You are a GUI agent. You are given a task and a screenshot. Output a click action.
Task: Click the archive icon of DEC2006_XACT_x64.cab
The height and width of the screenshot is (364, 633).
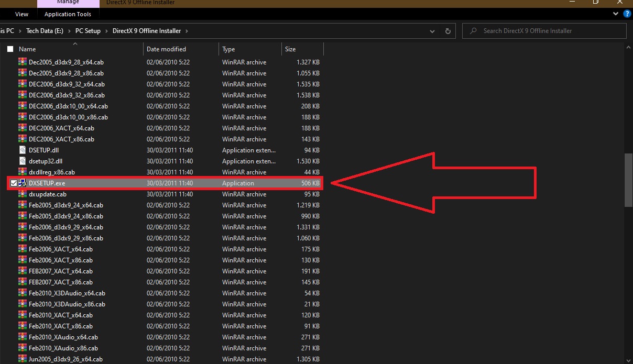click(23, 128)
